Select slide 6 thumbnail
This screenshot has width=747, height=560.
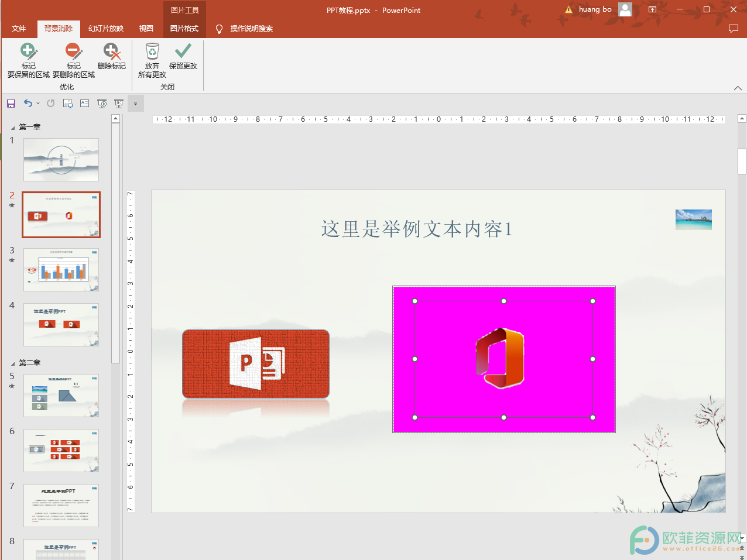pyautogui.click(x=61, y=451)
